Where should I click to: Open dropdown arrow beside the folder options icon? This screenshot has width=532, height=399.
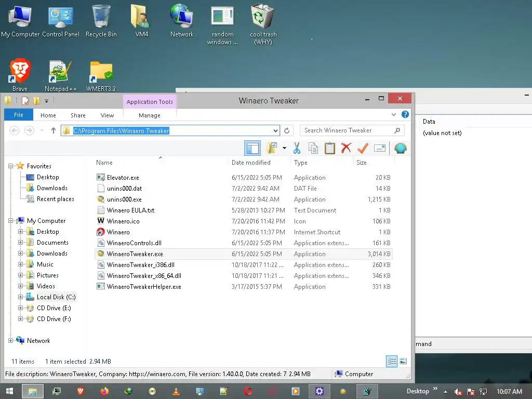point(284,148)
